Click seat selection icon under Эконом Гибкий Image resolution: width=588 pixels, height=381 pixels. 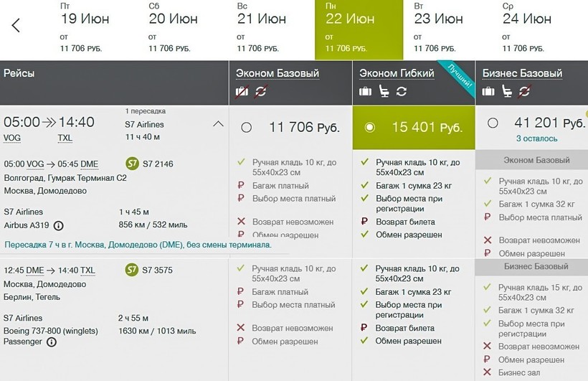384,91
